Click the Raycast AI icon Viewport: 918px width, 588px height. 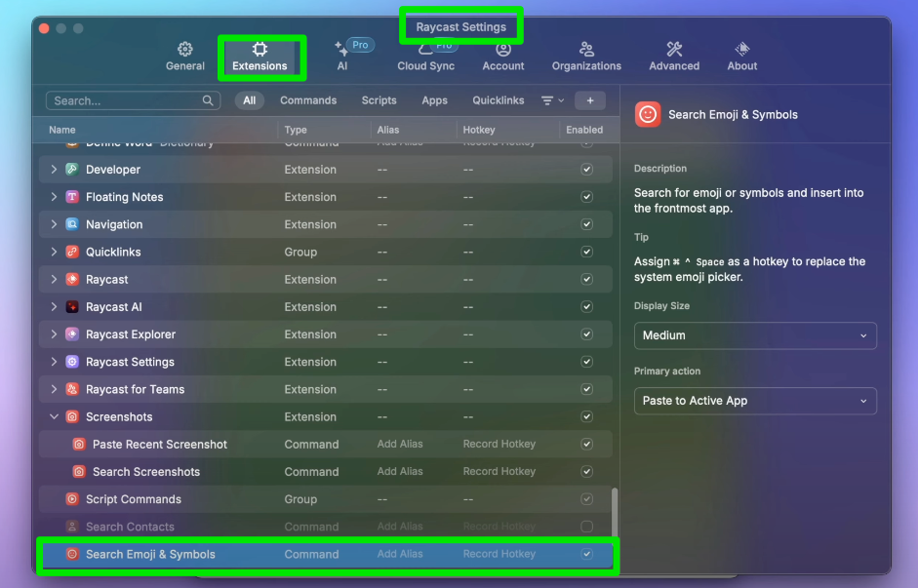pos(72,306)
